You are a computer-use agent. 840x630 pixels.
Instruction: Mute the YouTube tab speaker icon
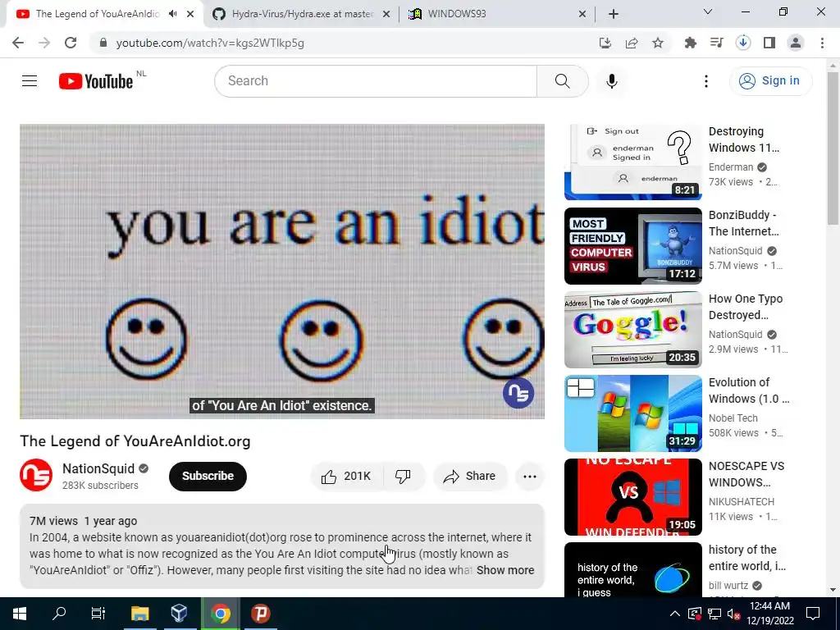[x=172, y=14]
